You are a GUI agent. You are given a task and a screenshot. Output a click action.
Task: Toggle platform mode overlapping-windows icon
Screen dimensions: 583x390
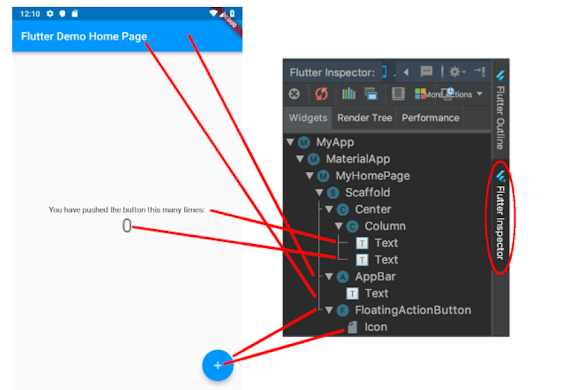[x=371, y=94]
